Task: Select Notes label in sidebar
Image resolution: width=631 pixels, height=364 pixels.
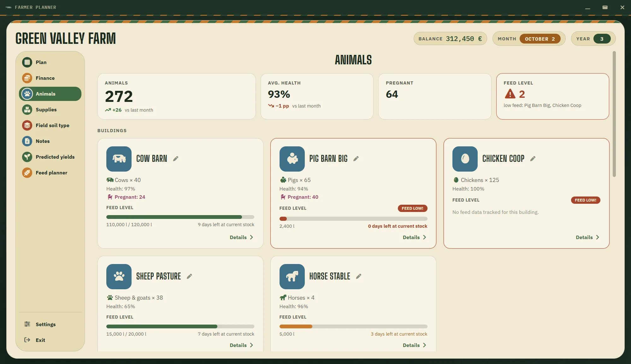Action: (x=43, y=141)
